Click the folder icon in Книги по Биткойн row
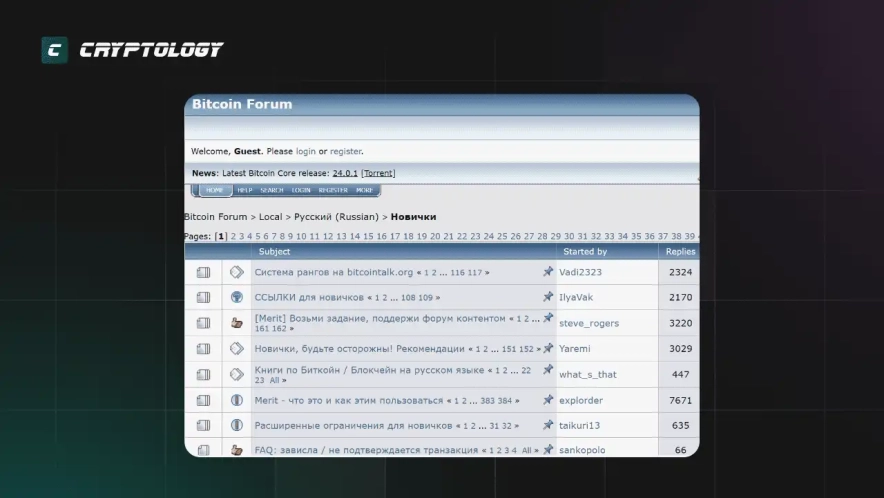This screenshot has width=884, height=498. tap(203, 375)
